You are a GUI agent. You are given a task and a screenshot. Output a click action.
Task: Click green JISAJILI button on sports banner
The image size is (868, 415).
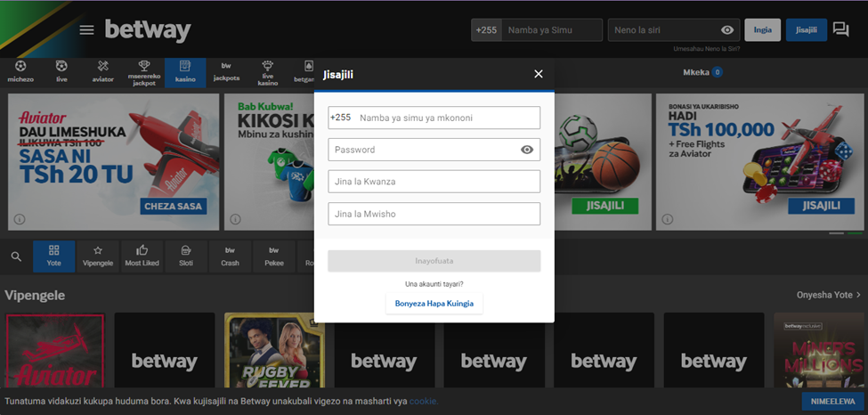pyautogui.click(x=605, y=206)
